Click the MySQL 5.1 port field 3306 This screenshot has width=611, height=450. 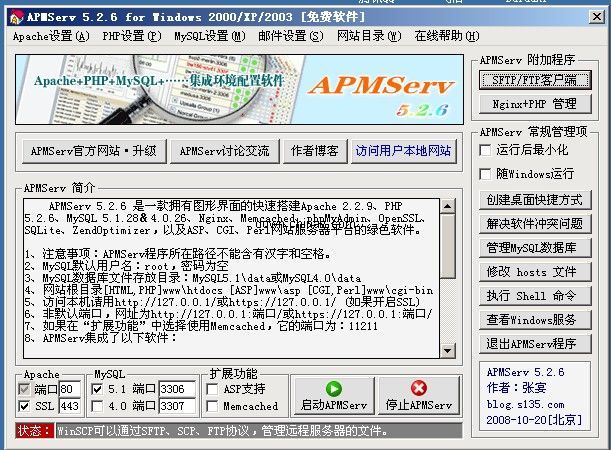177,389
